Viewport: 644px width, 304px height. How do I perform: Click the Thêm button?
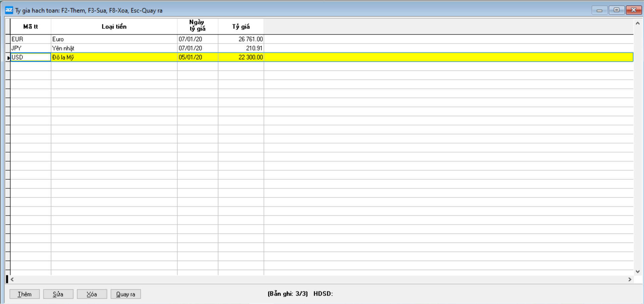click(x=24, y=294)
